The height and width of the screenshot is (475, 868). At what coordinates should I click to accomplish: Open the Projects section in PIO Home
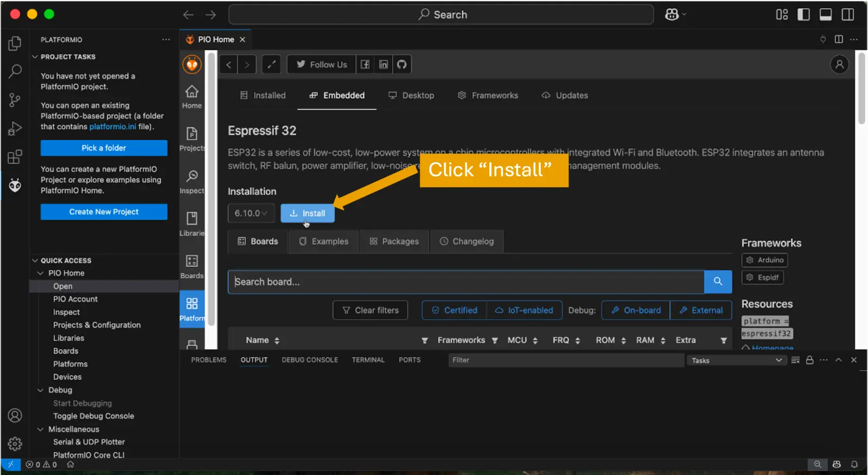click(192, 140)
